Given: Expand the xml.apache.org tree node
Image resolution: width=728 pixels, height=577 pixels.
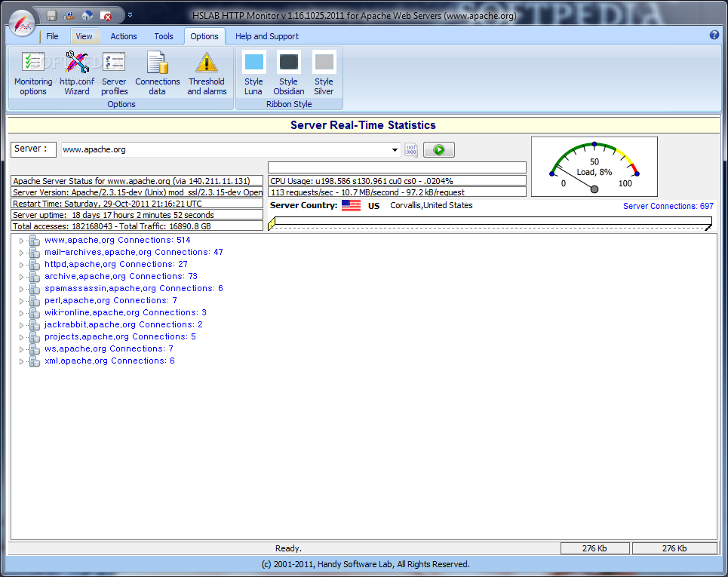Looking at the screenshot, I should [21, 361].
